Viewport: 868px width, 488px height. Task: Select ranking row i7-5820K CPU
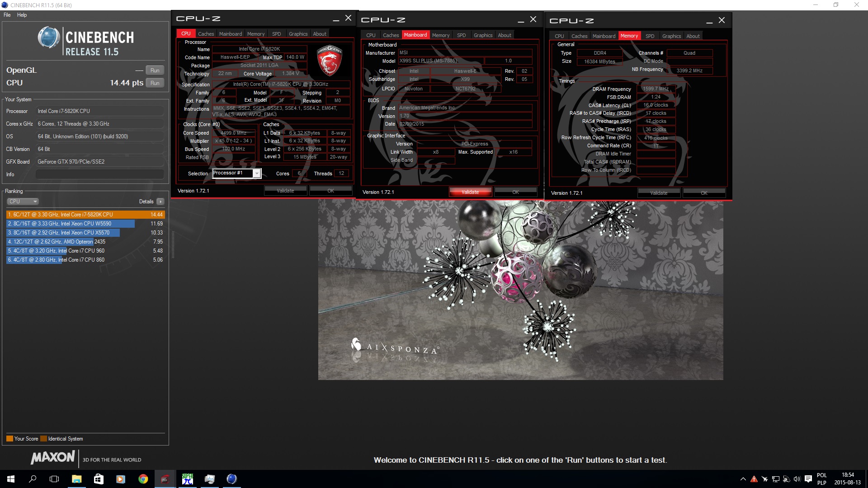[85, 215]
